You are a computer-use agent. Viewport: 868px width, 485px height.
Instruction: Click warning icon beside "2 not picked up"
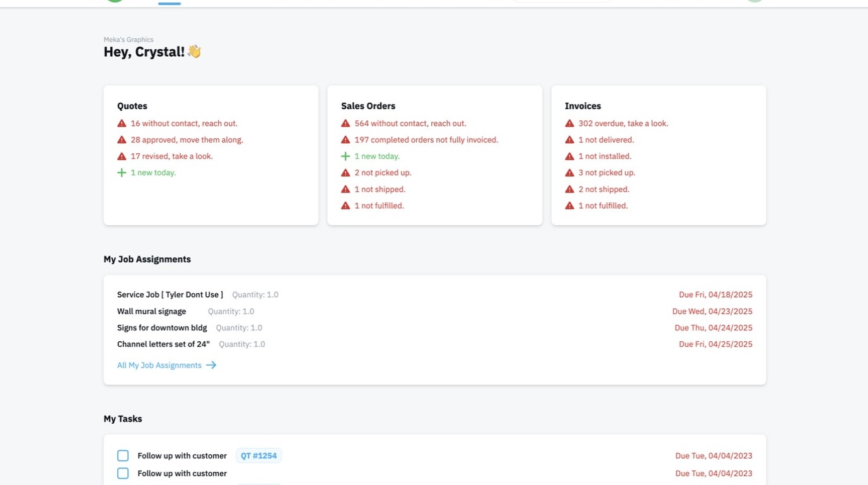pos(345,173)
